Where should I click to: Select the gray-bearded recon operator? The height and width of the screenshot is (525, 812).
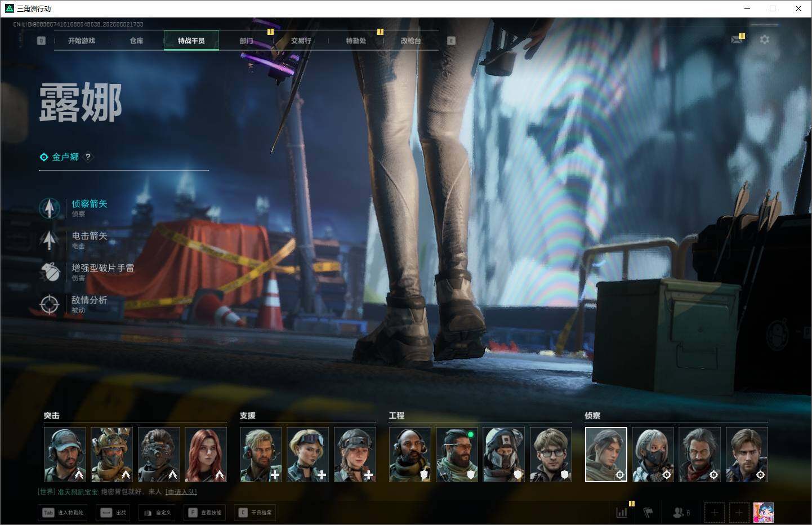pos(700,455)
